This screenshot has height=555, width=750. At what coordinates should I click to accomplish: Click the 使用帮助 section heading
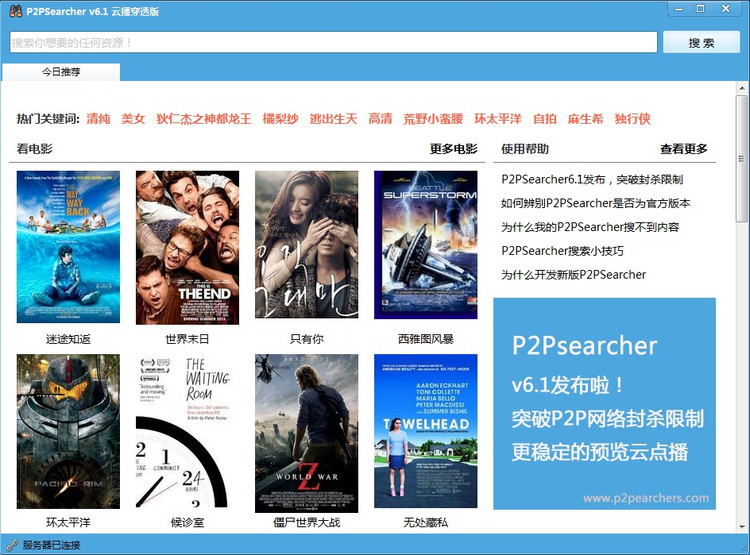pyautogui.click(x=525, y=149)
